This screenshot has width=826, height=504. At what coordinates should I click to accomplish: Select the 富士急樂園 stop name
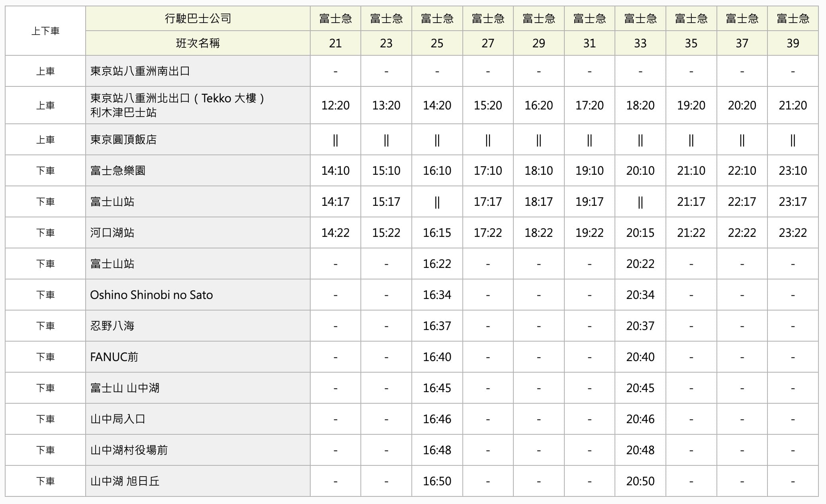(x=118, y=170)
